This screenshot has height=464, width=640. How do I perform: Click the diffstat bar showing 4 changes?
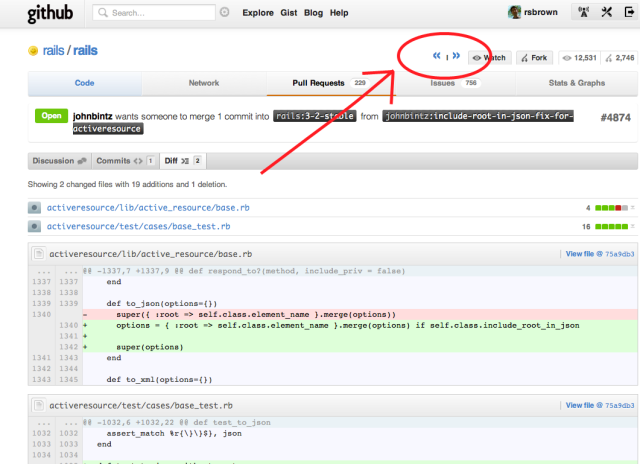point(611,208)
